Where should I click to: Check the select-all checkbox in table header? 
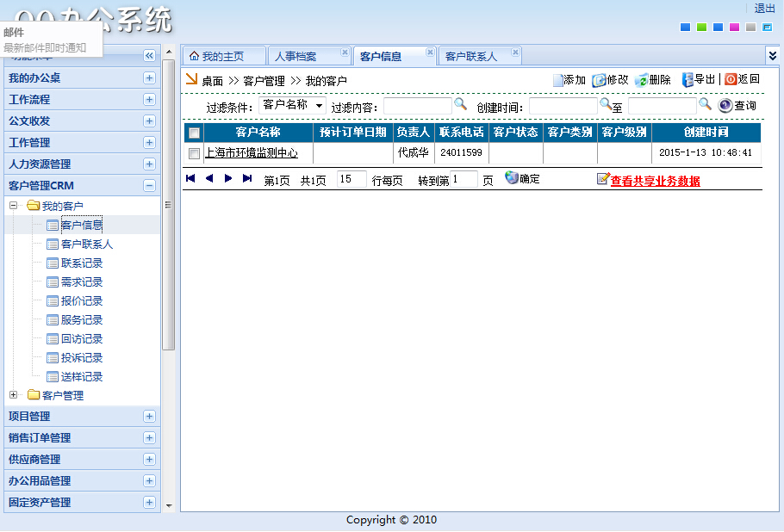pyautogui.click(x=195, y=133)
